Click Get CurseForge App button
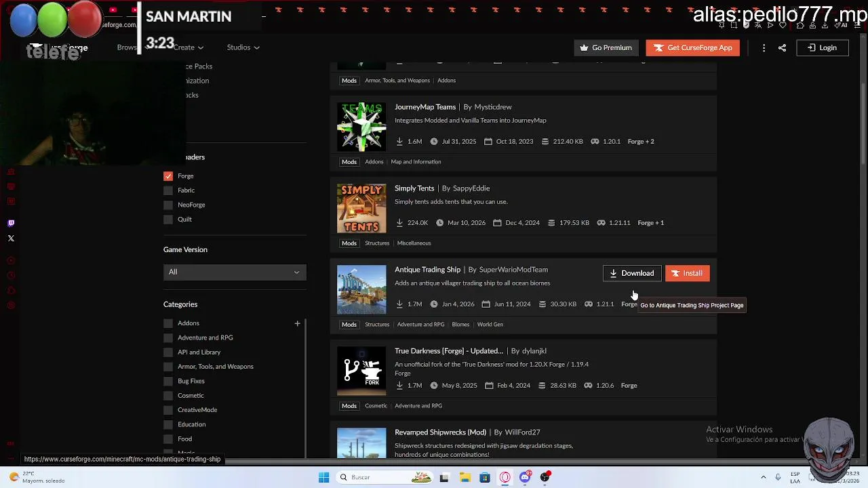 (692, 47)
